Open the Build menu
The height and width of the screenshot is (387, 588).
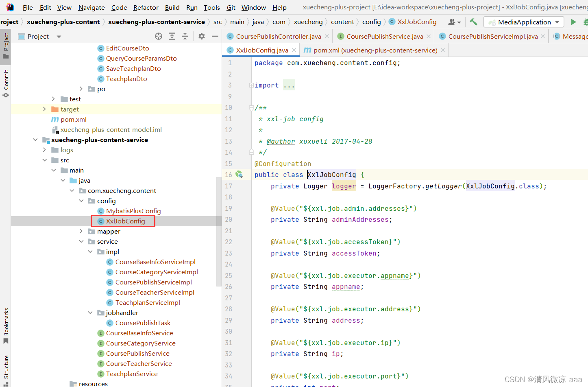pyautogui.click(x=172, y=7)
